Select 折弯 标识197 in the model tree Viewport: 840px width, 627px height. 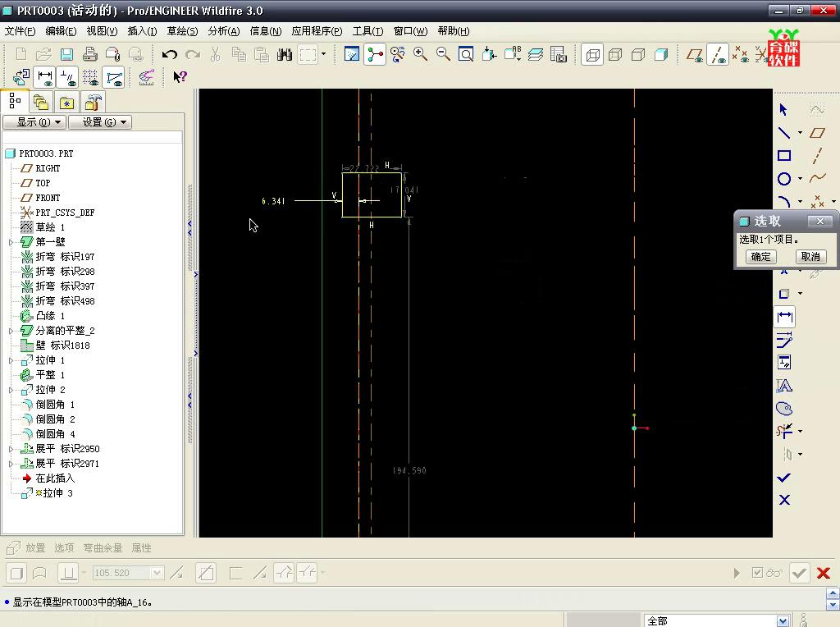(x=65, y=257)
